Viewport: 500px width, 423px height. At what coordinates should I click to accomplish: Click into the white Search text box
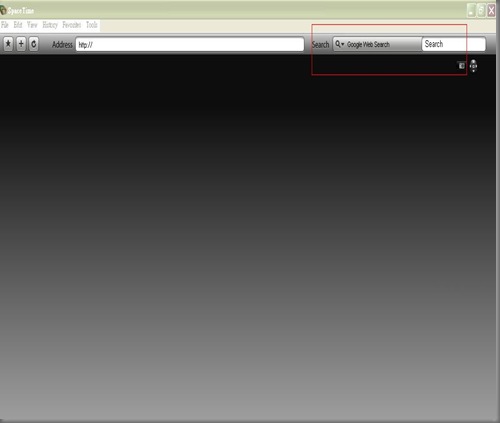[454, 44]
